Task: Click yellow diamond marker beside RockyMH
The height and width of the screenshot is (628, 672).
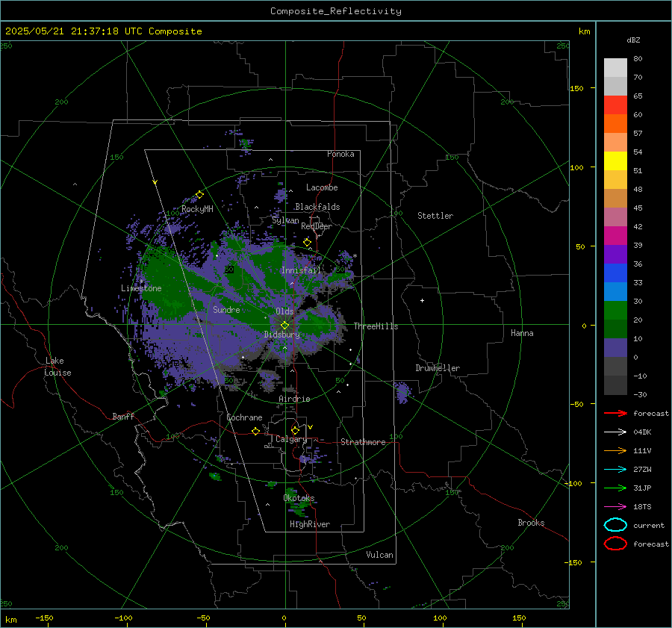Action: coord(199,195)
